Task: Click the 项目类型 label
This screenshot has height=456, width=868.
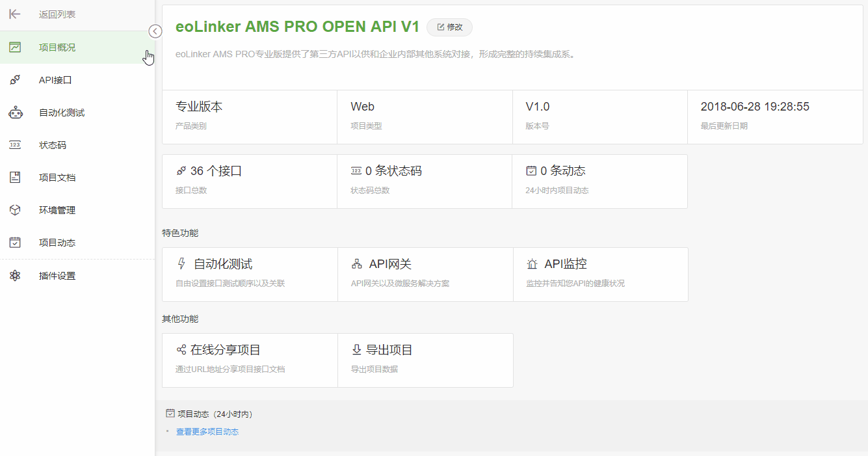Action: [366, 126]
